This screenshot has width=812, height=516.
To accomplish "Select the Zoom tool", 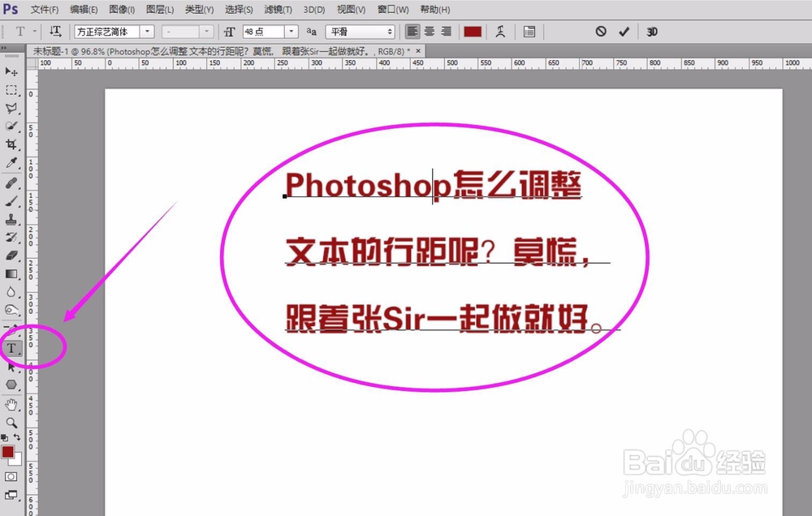I will [11, 423].
